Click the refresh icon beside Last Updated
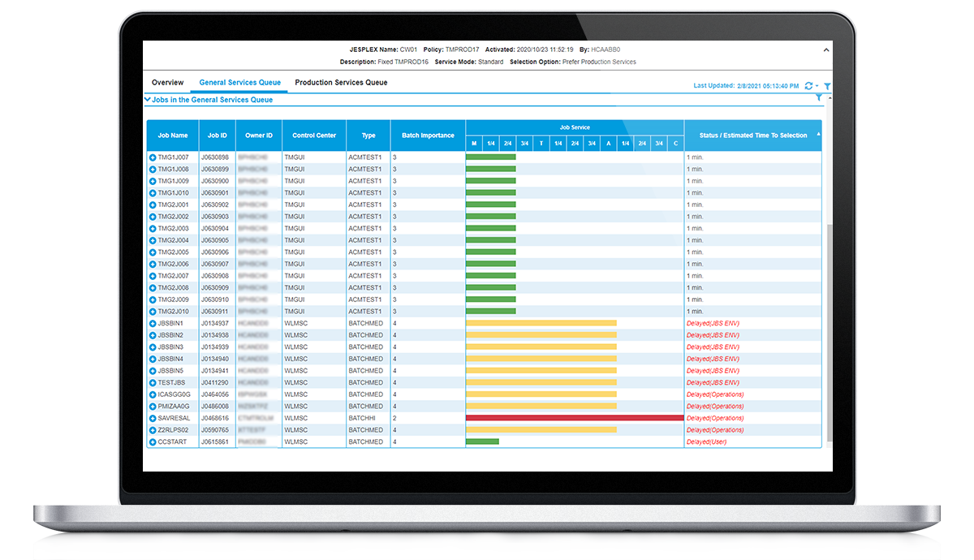Screen dimensions: 974x560 click(x=808, y=85)
